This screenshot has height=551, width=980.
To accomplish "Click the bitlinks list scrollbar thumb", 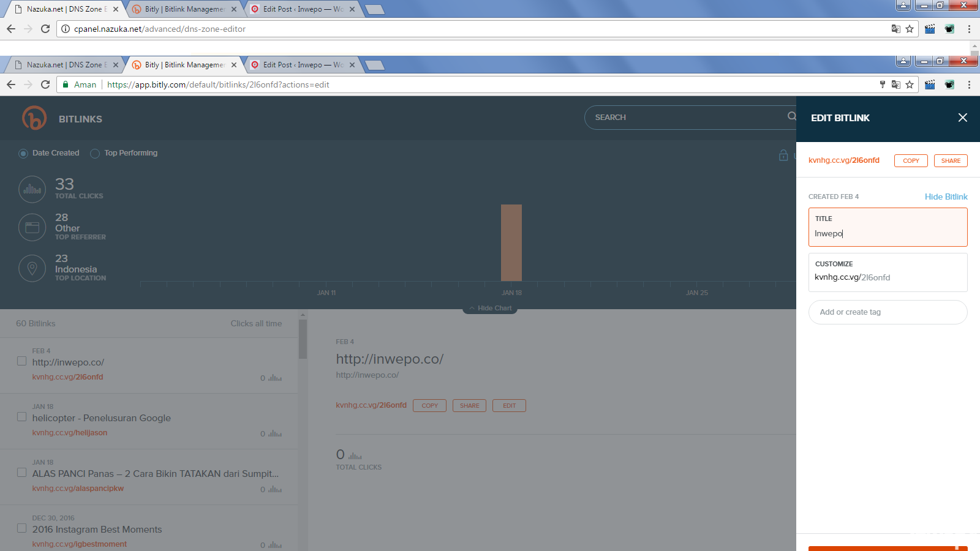I will tap(303, 339).
